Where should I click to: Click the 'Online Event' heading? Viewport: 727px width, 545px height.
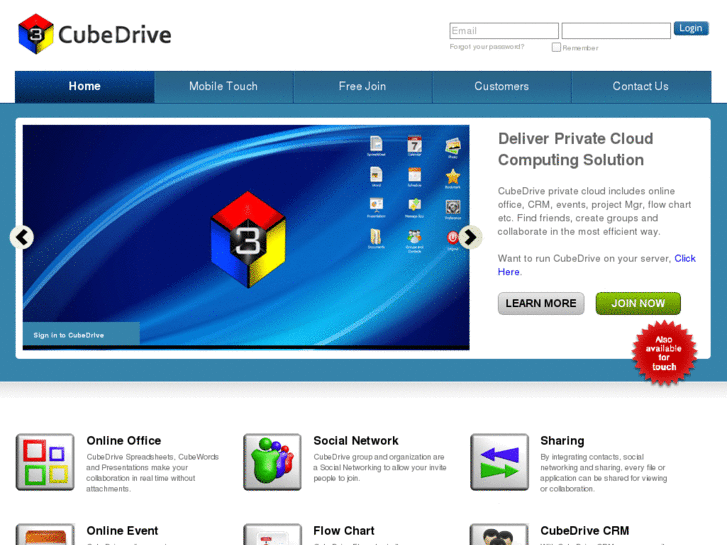tap(122, 531)
